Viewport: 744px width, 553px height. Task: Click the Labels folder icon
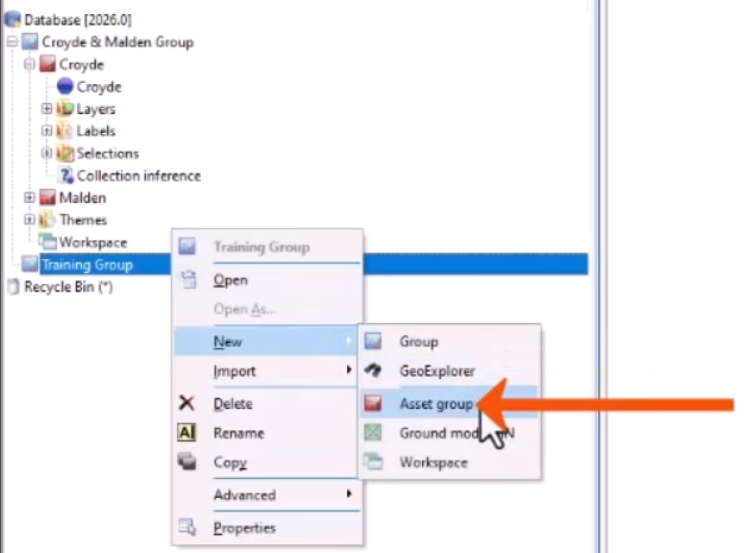(x=65, y=131)
